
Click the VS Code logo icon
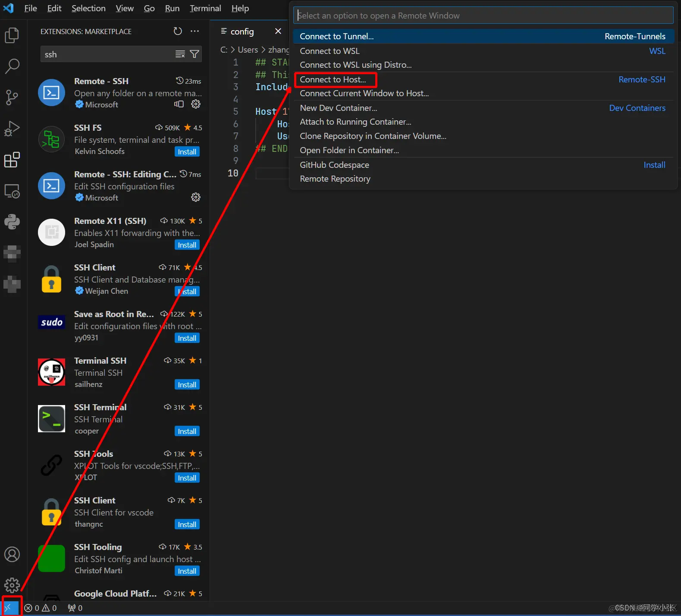coord(9,8)
